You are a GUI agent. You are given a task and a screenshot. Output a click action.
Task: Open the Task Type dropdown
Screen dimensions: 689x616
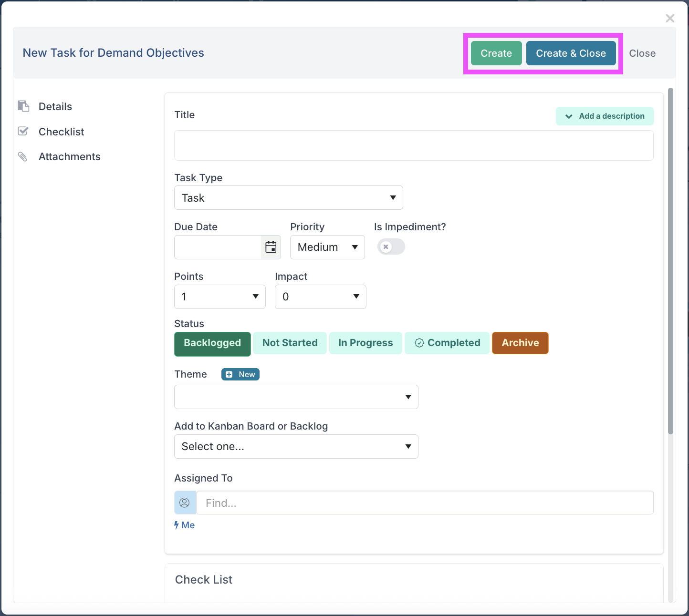pyautogui.click(x=288, y=198)
